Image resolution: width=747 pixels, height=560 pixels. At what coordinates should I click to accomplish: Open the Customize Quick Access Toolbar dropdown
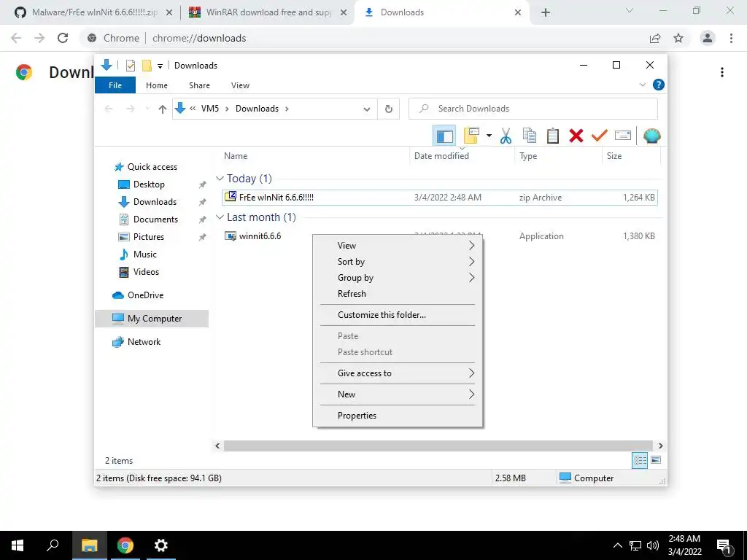(160, 66)
